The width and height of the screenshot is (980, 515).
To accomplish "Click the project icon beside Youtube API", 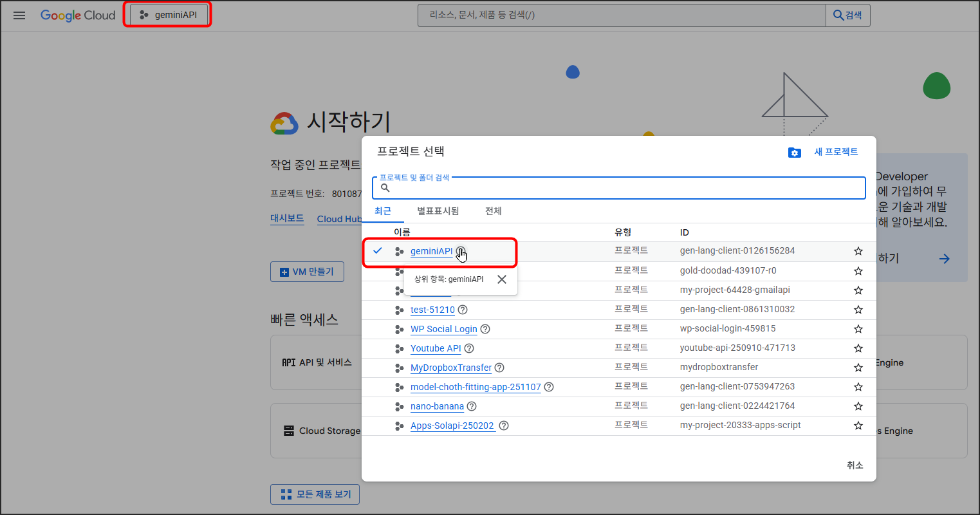I will (399, 348).
